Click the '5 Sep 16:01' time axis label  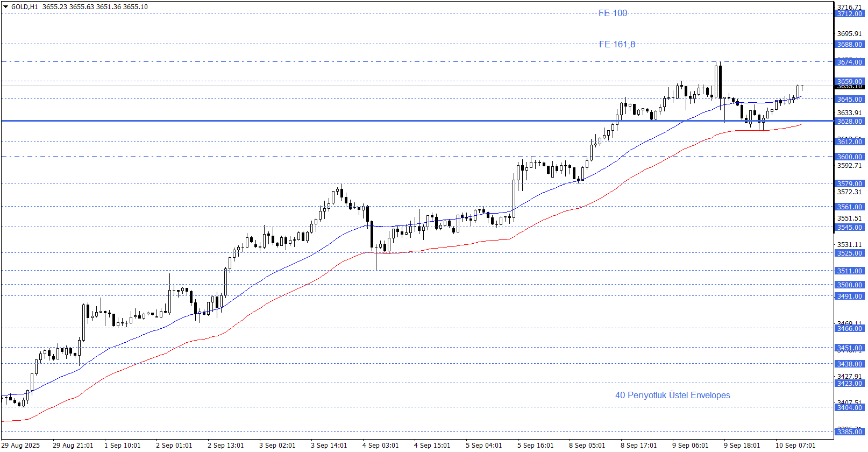point(536,446)
